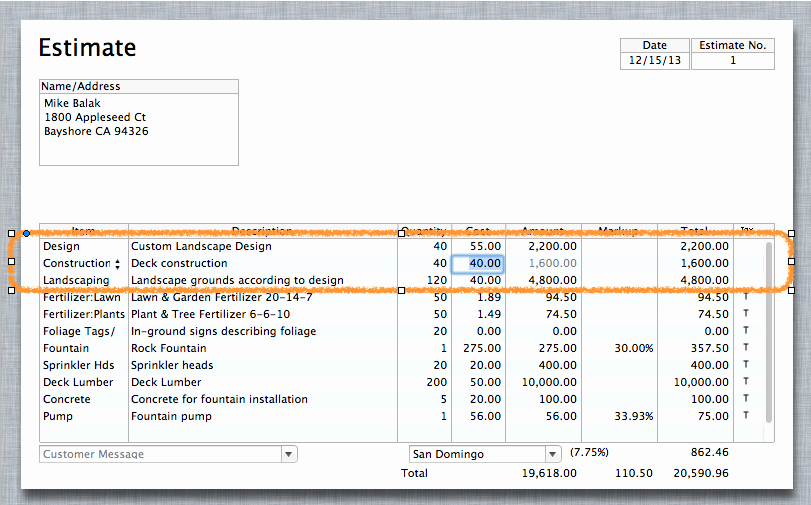Click the Name/Address box with Mike Balak
Screen dimensions: 811x505
pyautogui.click(x=139, y=129)
